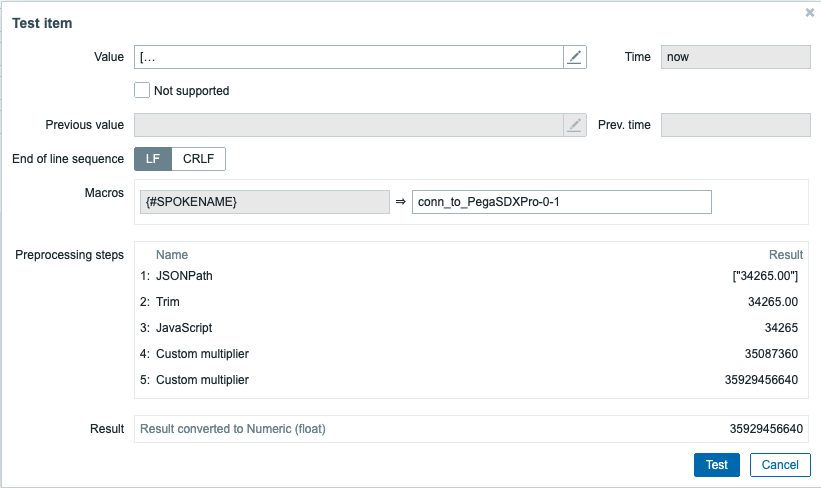The width and height of the screenshot is (821, 488).
Task: Click the Previous value input field
Action: [x=348, y=125]
